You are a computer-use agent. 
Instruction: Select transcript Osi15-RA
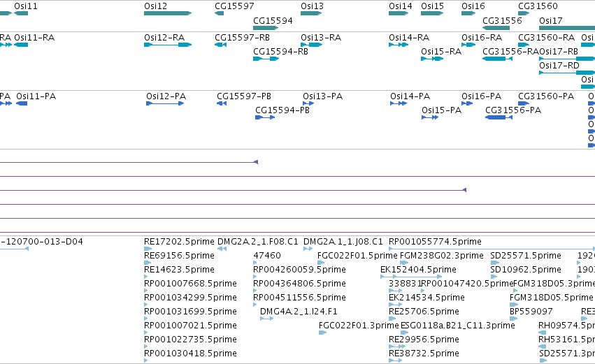click(x=432, y=59)
